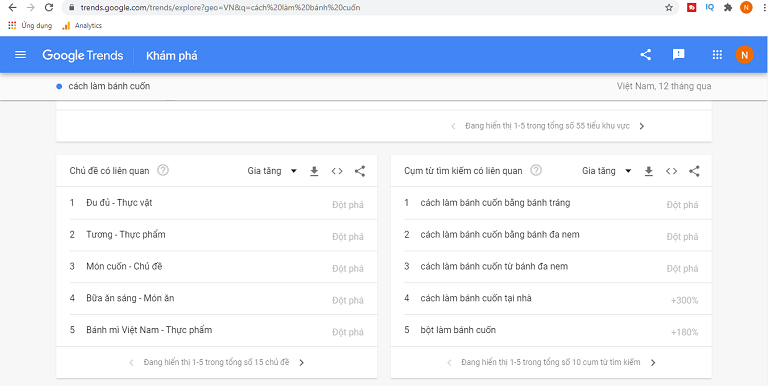Open the Gia tăng dropdown for related topics

(272, 171)
